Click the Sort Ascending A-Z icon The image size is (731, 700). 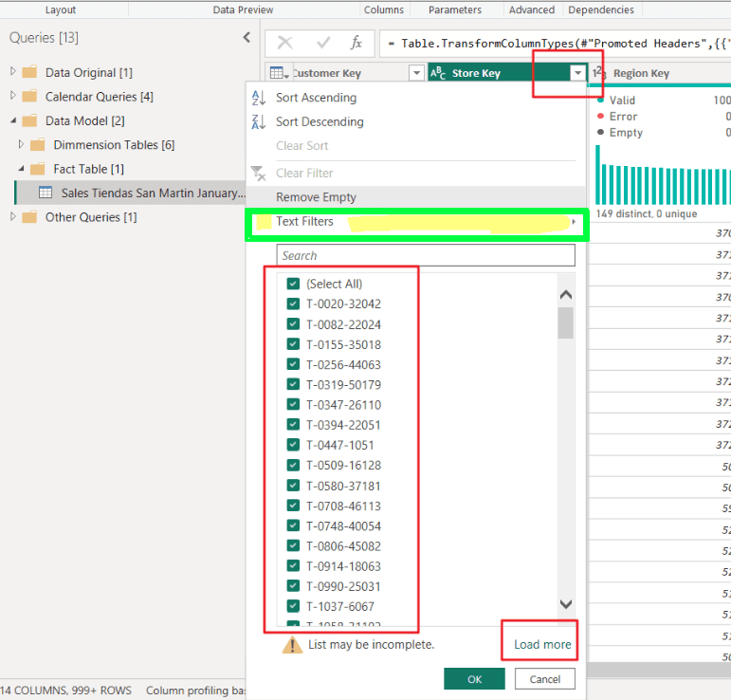[x=258, y=98]
